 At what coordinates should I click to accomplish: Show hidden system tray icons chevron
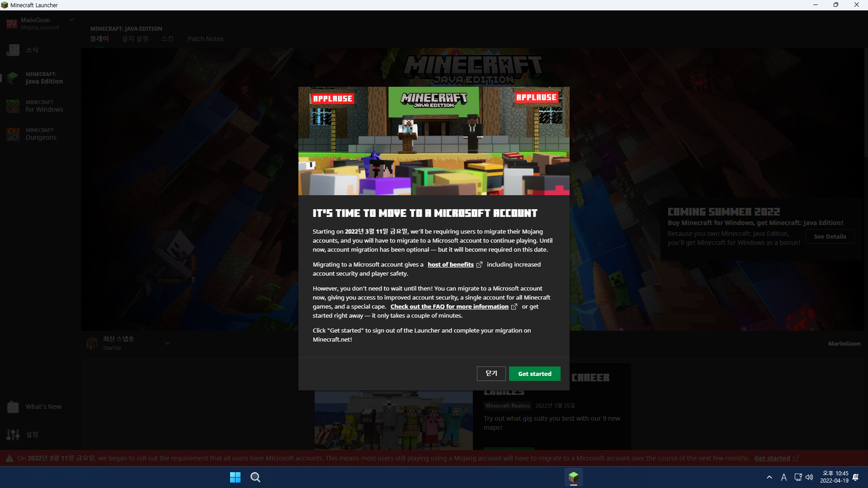point(769,477)
